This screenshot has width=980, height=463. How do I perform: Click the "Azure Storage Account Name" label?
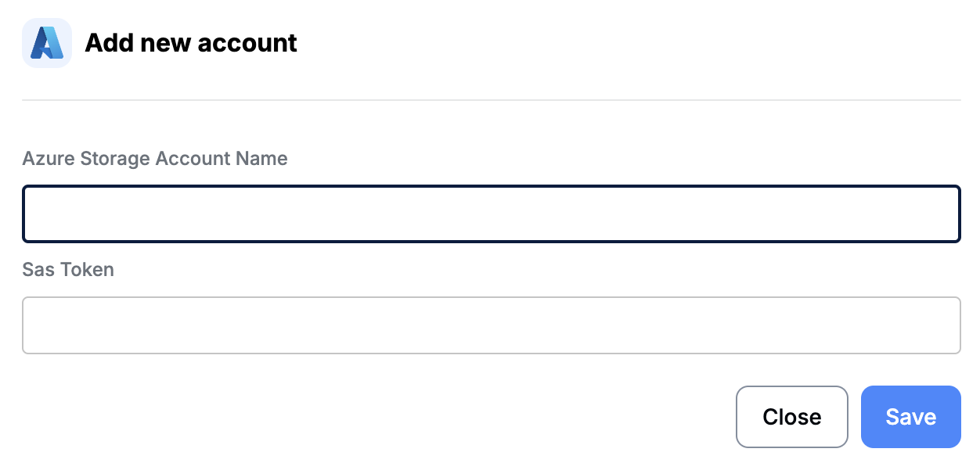point(155,159)
